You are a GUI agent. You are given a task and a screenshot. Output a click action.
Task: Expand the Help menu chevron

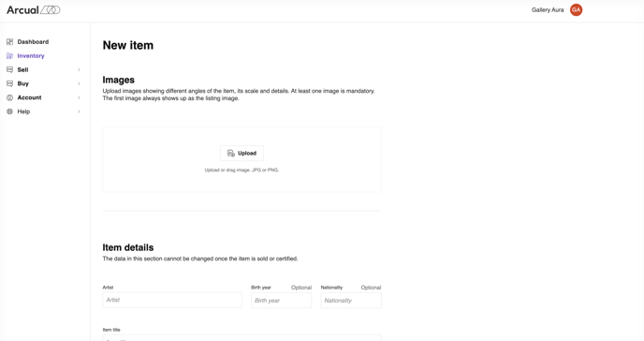point(79,111)
